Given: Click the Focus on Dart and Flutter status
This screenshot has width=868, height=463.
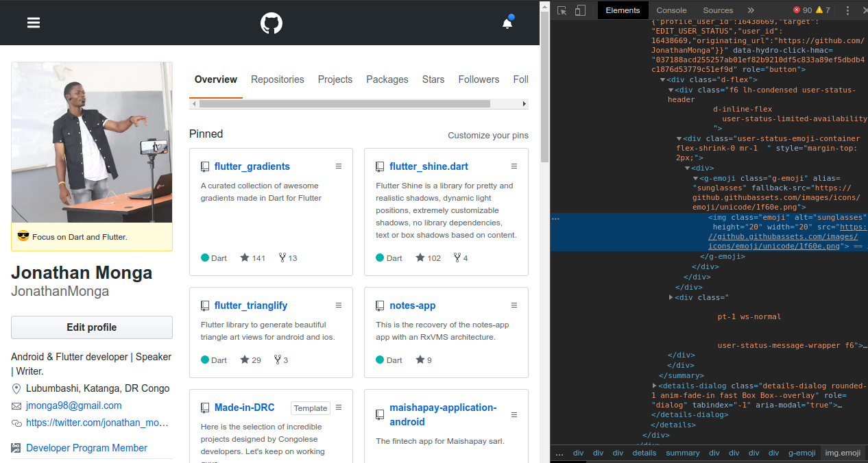Looking at the screenshot, I should point(80,237).
